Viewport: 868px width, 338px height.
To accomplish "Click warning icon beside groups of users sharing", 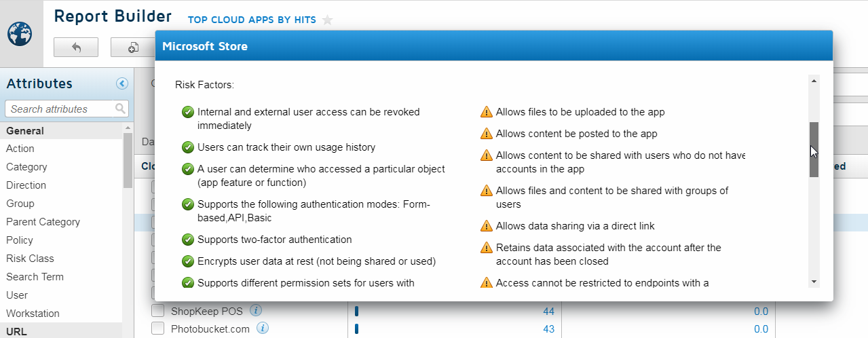I will point(486,191).
